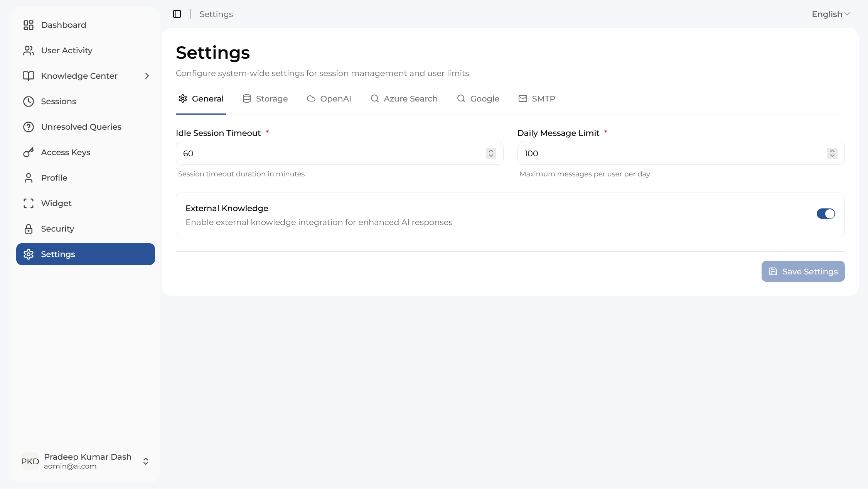The height and width of the screenshot is (489, 868).
Task: Open the English language dropdown
Action: tap(831, 14)
